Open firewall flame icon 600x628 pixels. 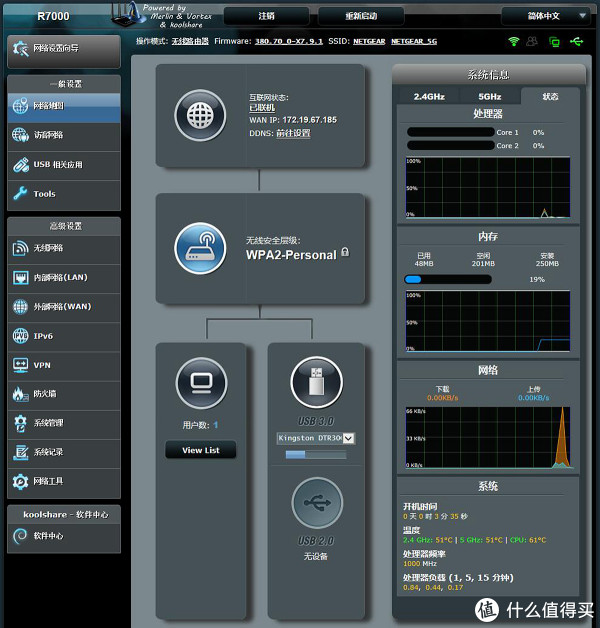point(20,394)
